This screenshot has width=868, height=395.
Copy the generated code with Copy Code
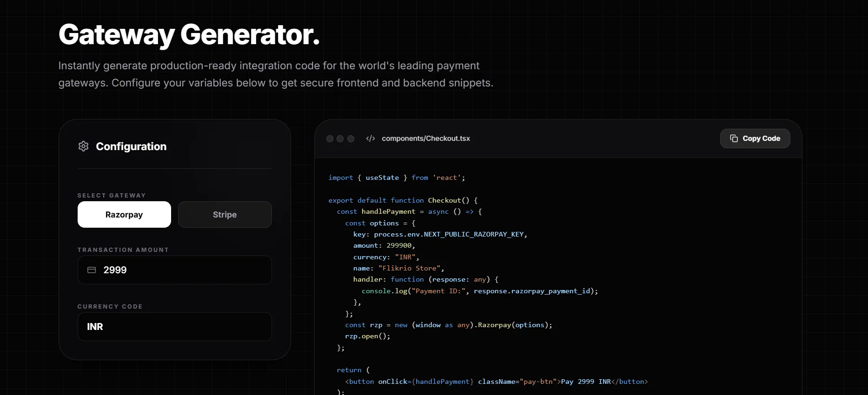755,138
